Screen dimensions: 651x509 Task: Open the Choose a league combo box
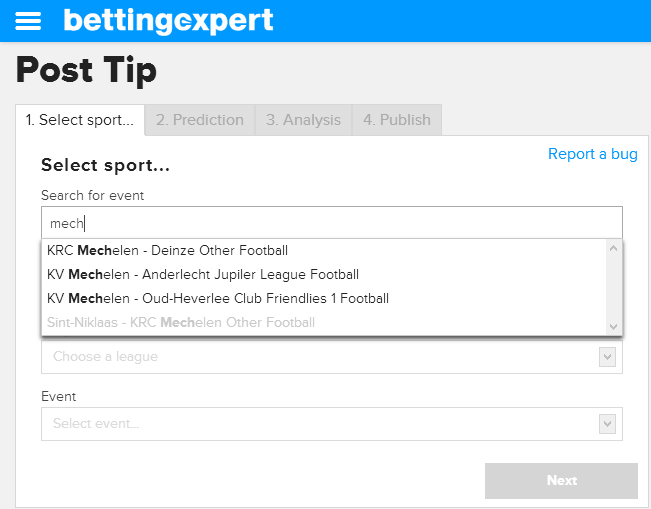point(332,357)
